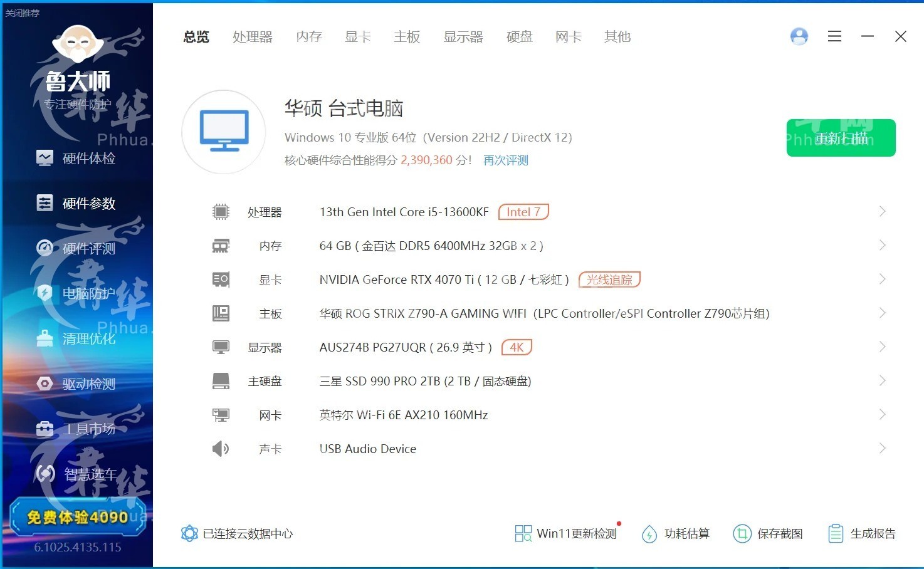
Task: Open 功耗估算 power estimate tool
Action: 676,533
